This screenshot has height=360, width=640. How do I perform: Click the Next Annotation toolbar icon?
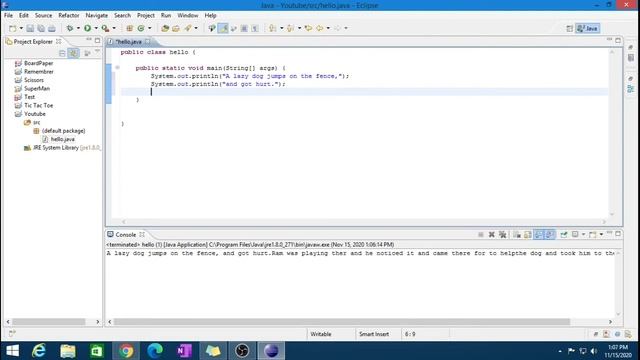tap(273, 28)
